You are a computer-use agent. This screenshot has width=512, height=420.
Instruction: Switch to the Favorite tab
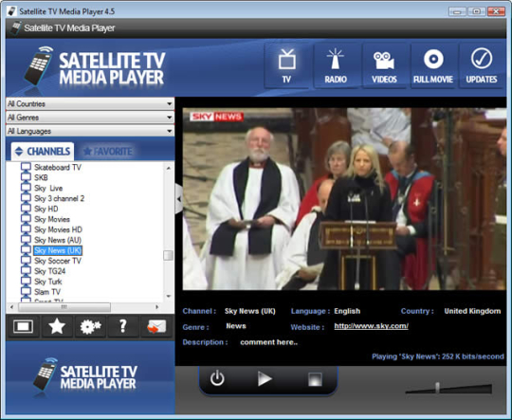(108, 151)
